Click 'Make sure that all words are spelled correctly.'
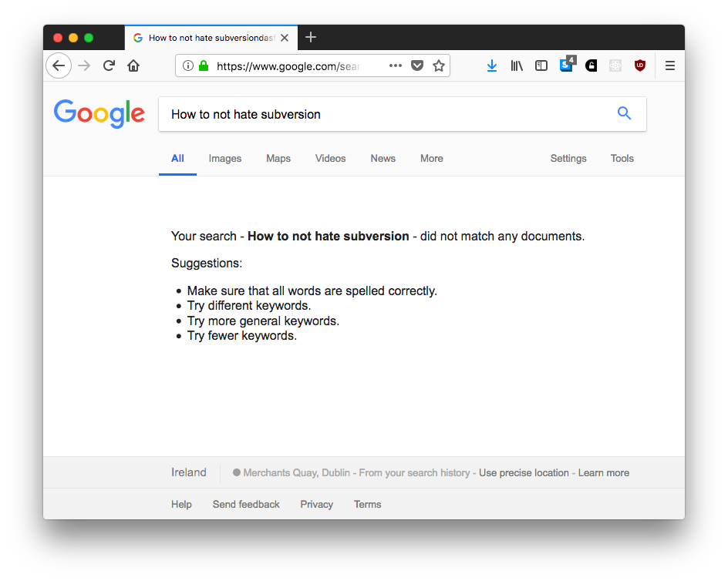The width and height of the screenshot is (728, 581). pos(312,291)
